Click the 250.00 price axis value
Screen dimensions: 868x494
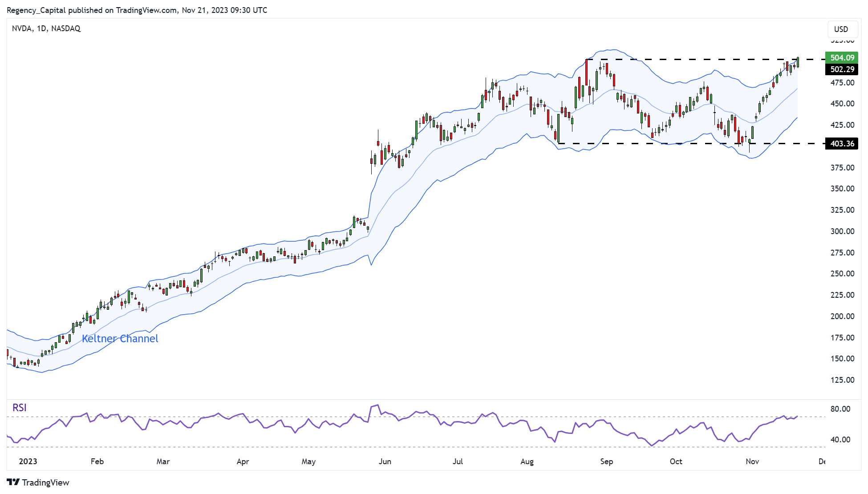coord(842,274)
